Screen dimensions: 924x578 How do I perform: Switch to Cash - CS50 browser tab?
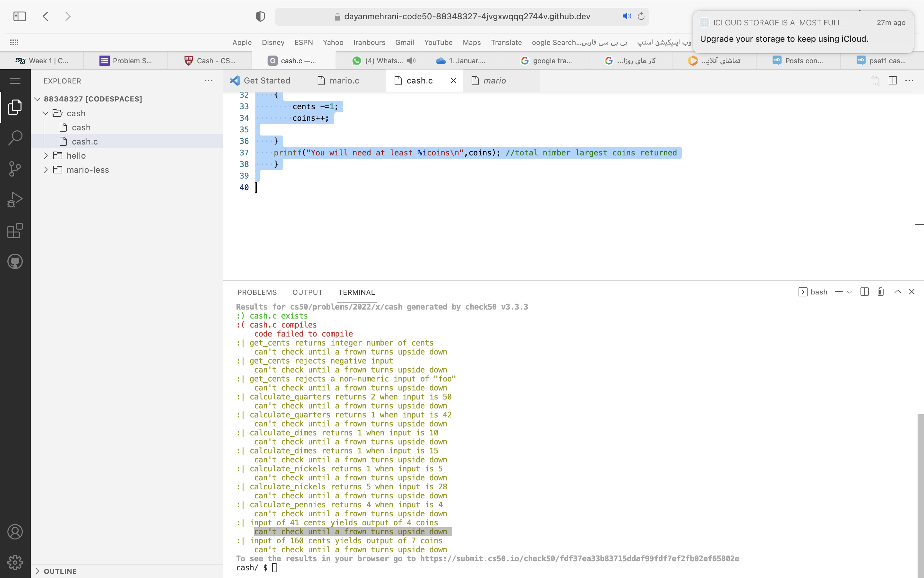click(x=210, y=61)
